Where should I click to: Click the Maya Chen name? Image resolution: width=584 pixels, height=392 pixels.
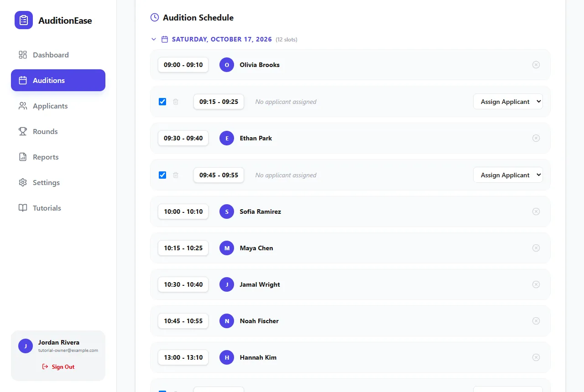coord(256,248)
